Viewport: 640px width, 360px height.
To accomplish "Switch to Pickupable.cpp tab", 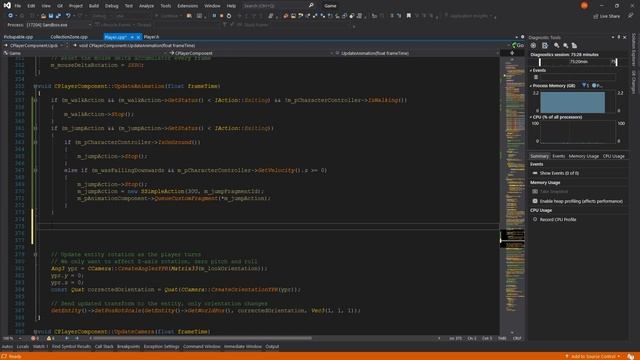I will click(18, 37).
